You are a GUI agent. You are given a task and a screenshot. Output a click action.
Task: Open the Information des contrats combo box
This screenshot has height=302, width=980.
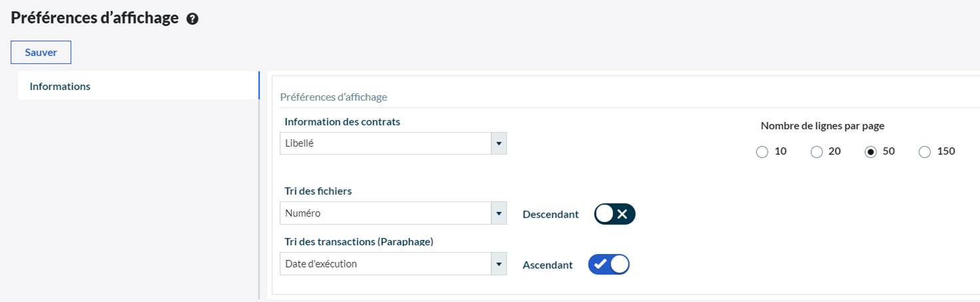385,143
